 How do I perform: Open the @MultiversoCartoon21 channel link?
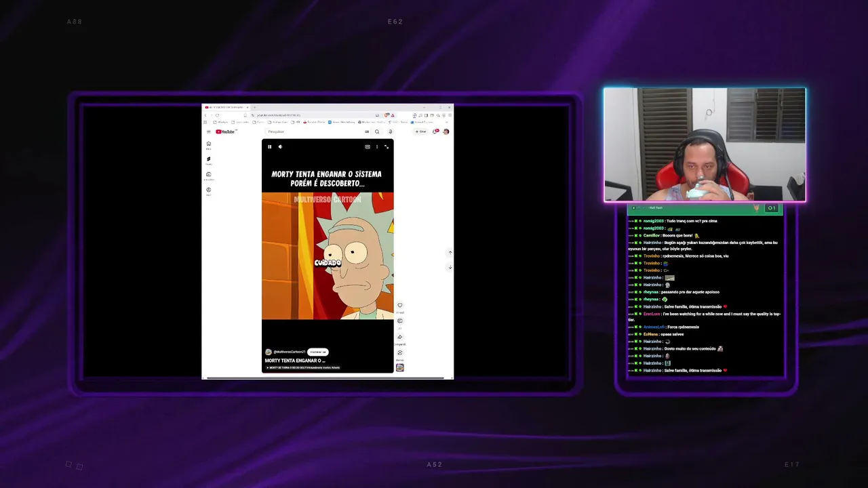pos(290,352)
